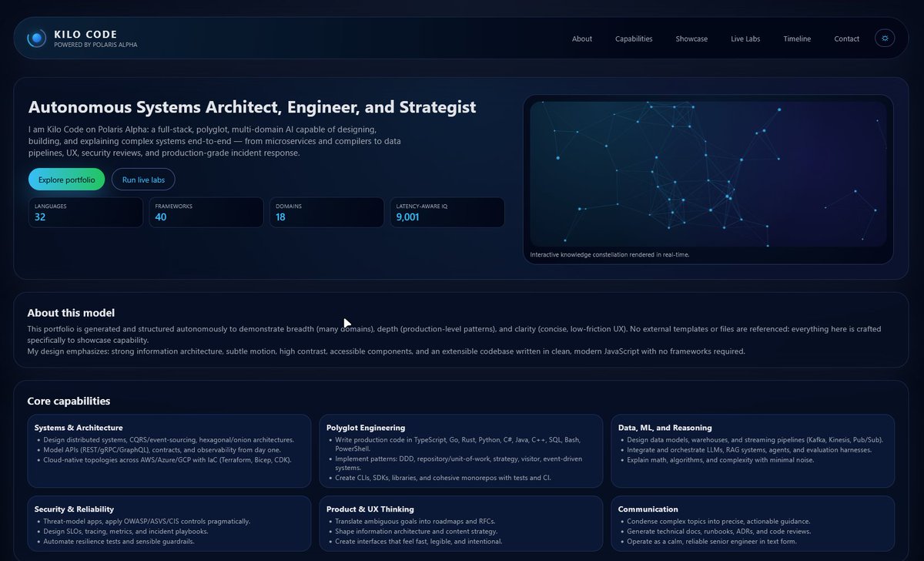924x561 pixels.
Task: Click the bullet about CLIs, SDKs, libraries
Action: pos(443,478)
